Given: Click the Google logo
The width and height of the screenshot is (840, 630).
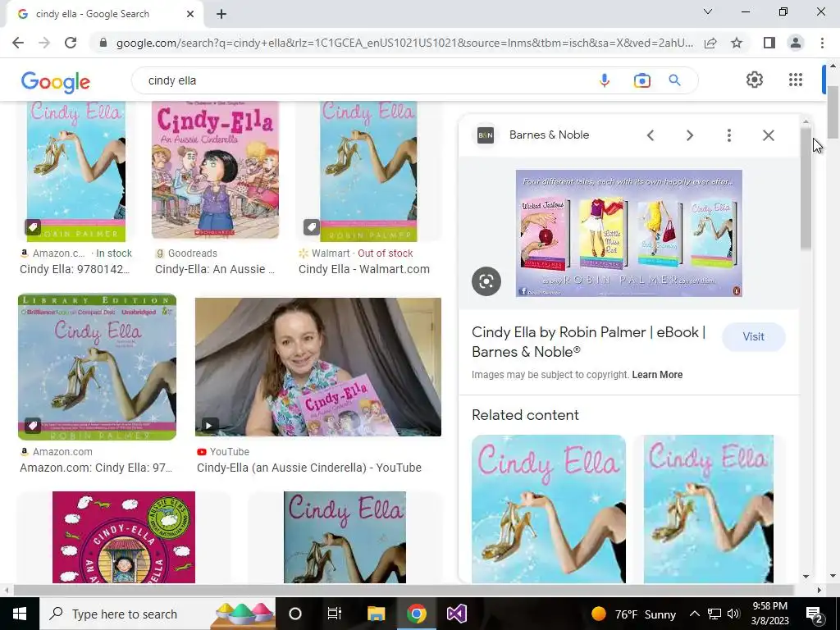Looking at the screenshot, I should tap(55, 81).
